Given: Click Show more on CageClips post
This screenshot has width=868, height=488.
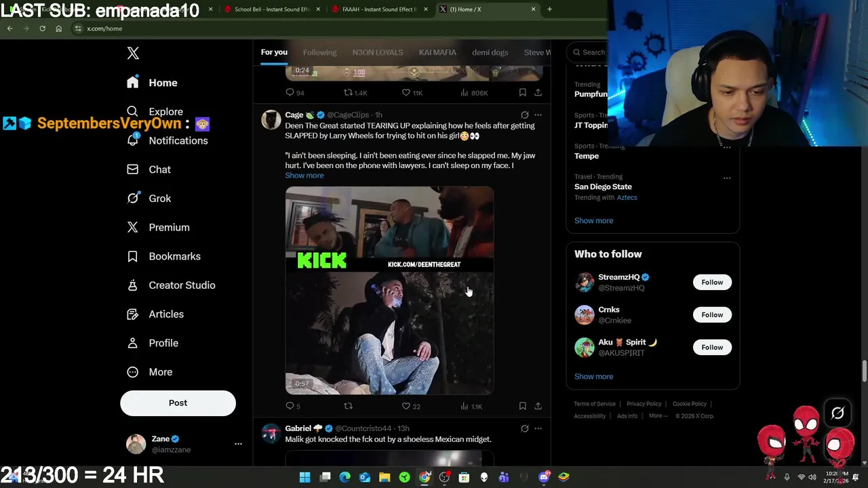Looking at the screenshot, I should click(x=304, y=176).
